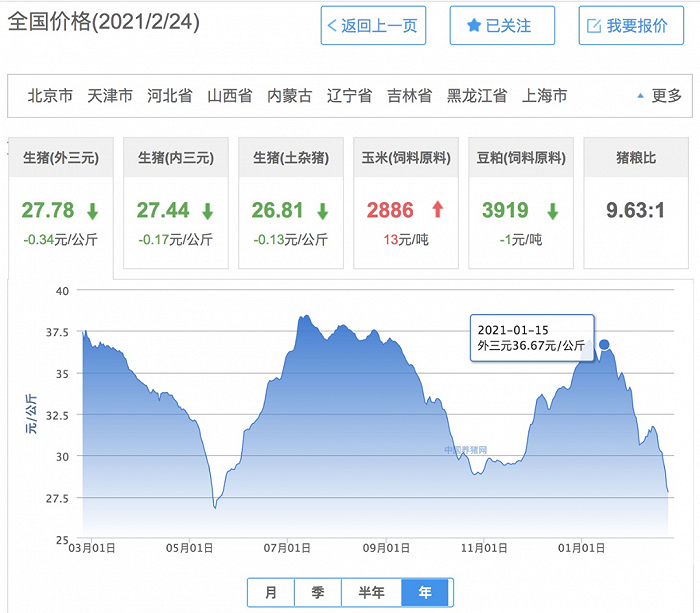Screen dimensions: 700x613
Task: Click the 全国价格(2021/2/24) title
Action: [x=104, y=21]
